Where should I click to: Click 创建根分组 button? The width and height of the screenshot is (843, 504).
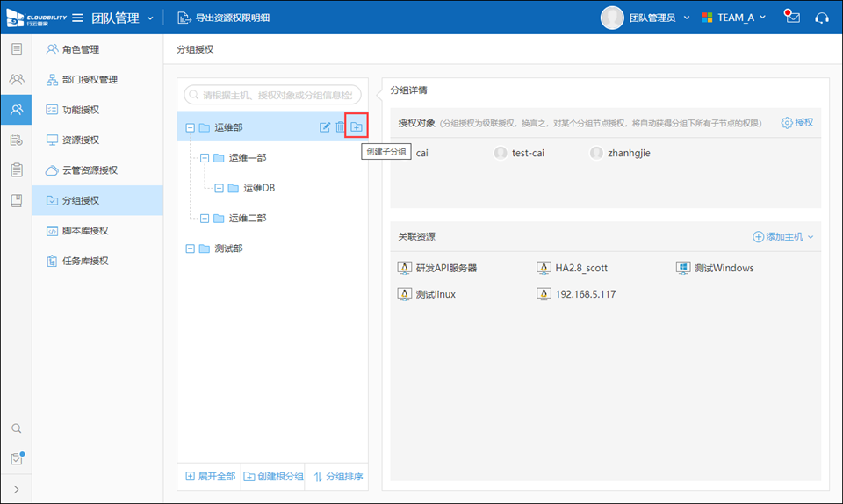click(x=273, y=477)
